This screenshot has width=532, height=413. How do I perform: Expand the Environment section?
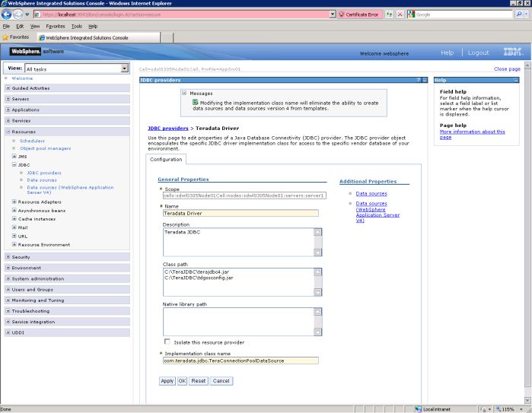pyautogui.click(x=8, y=268)
